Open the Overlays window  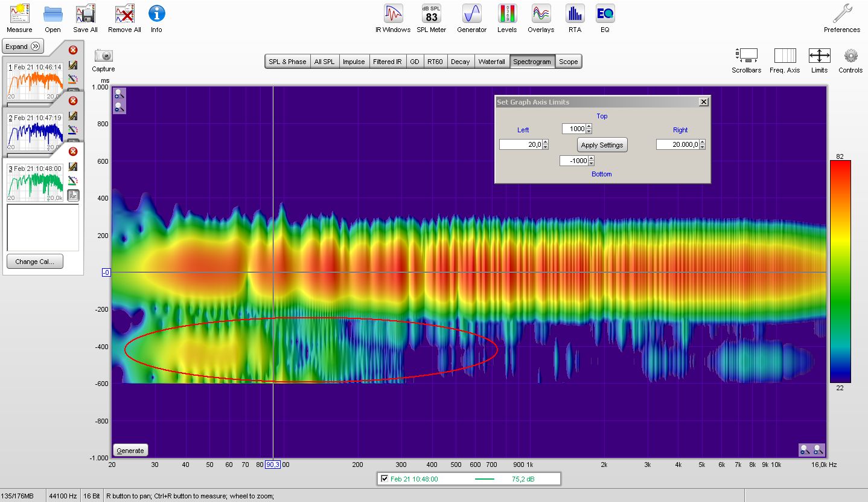tap(541, 18)
